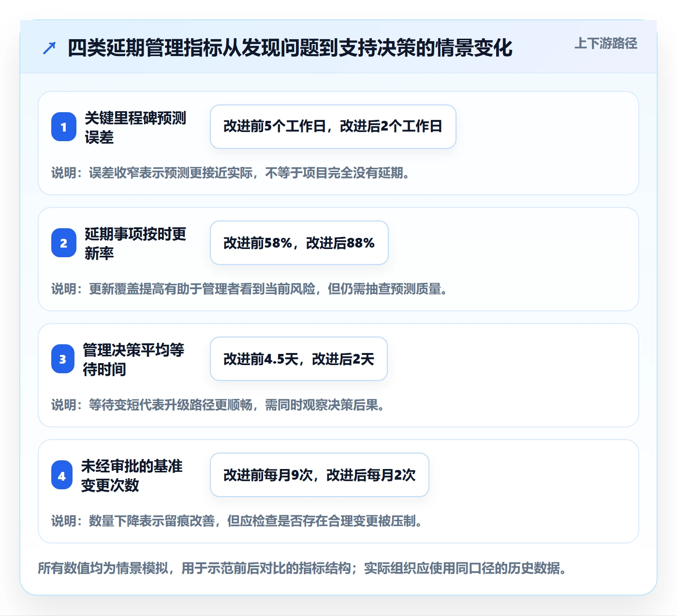Click the trend arrow icon beside the title
This screenshot has width=677, height=616.
pyautogui.click(x=49, y=48)
